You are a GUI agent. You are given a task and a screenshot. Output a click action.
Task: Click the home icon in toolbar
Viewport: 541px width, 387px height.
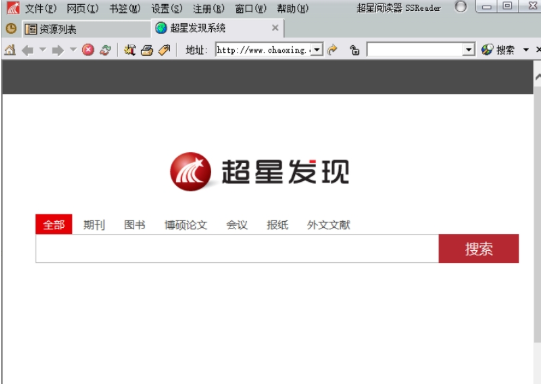click(10, 50)
